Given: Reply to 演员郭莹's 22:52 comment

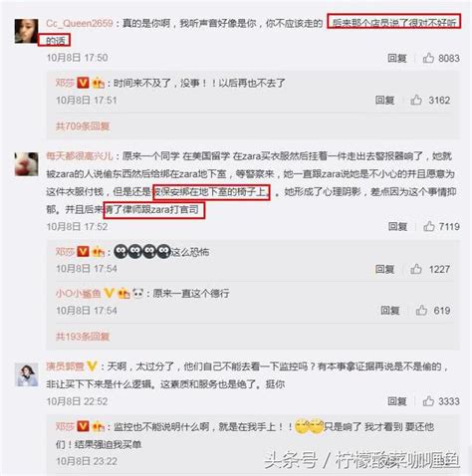Looking at the screenshot, I should coord(397,401).
